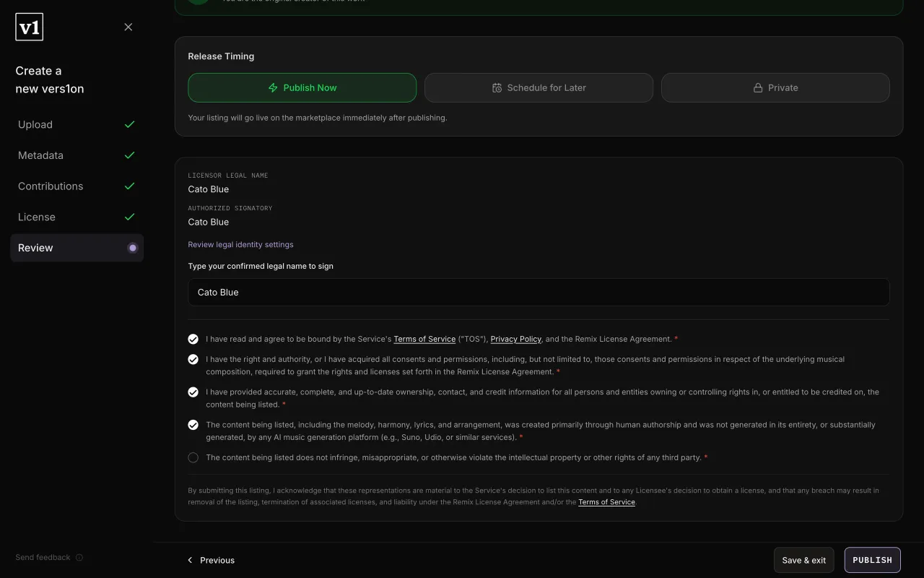Image resolution: width=924 pixels, height=578 pixels.
Task: Check the third-party rights infringement checkbox
Action: coord(193,457)
